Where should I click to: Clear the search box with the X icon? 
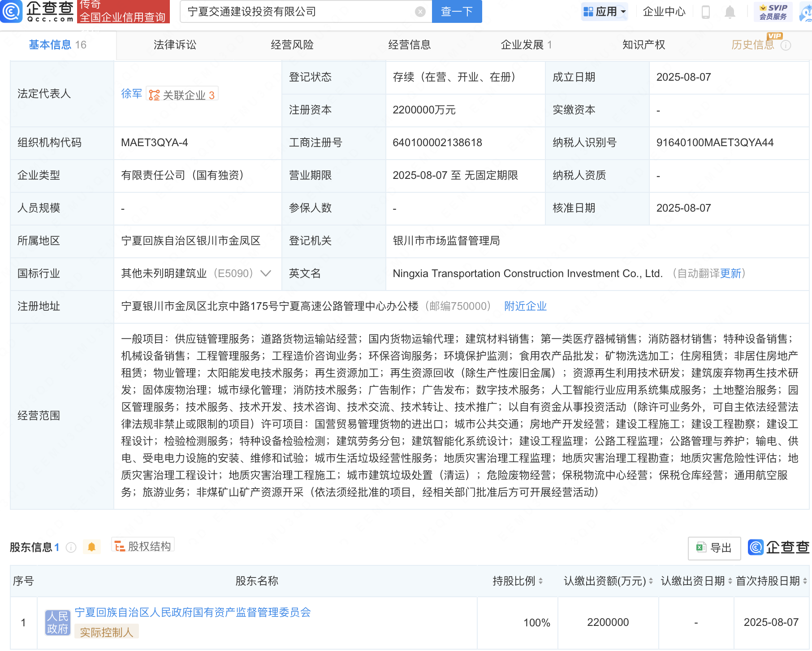click(x=420, y=12)
